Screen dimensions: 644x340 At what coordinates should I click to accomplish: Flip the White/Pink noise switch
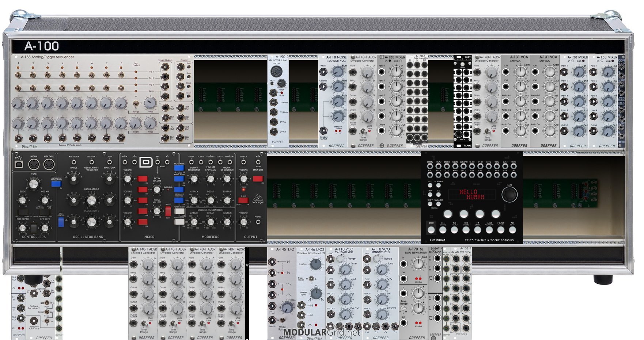pos(168,211)
